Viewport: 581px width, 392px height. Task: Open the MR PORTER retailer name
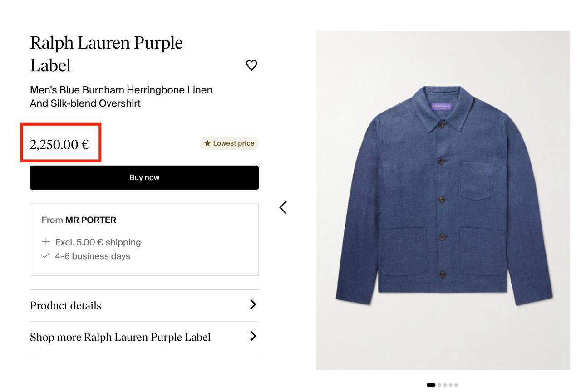91,220
